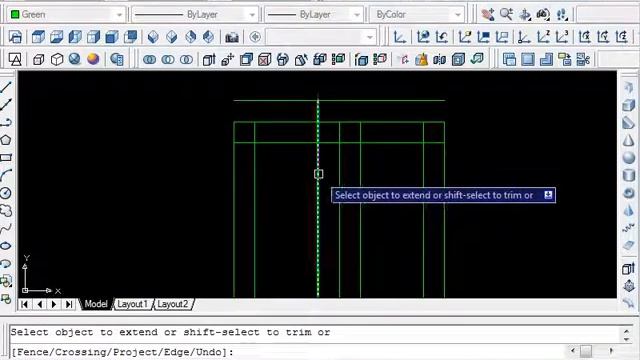
Task: Switch to the Layout2 tab
Action: pyautogui.click(x=173, y=304)
